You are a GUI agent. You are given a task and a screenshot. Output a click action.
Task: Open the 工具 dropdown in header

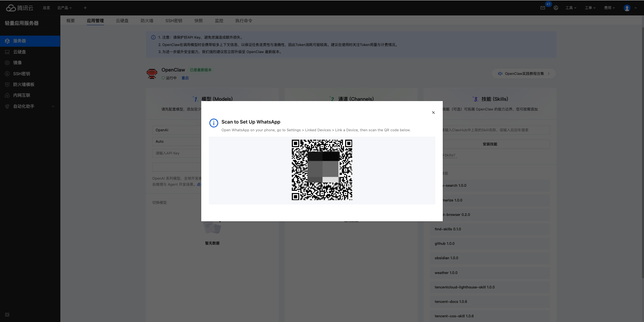(x=571, y=8)
